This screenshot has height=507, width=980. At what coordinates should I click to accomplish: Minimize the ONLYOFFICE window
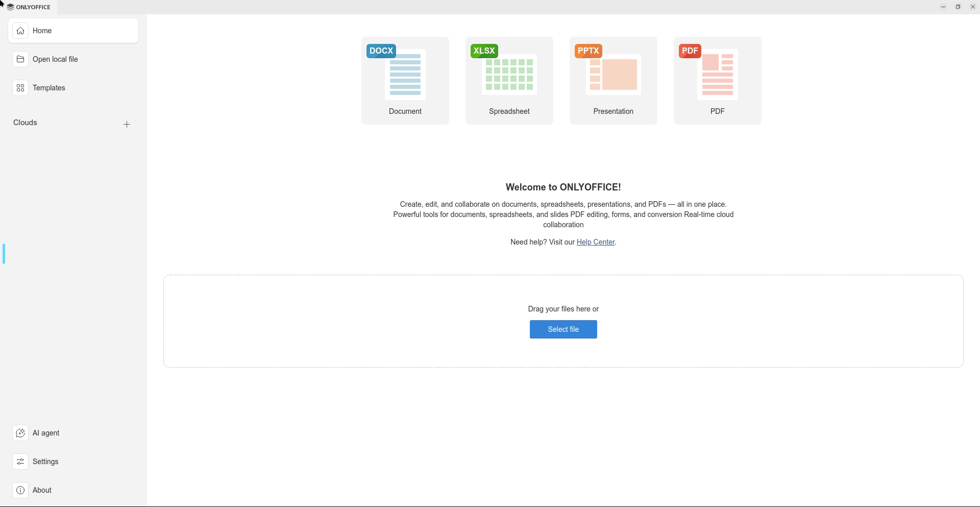coord(943,7)
